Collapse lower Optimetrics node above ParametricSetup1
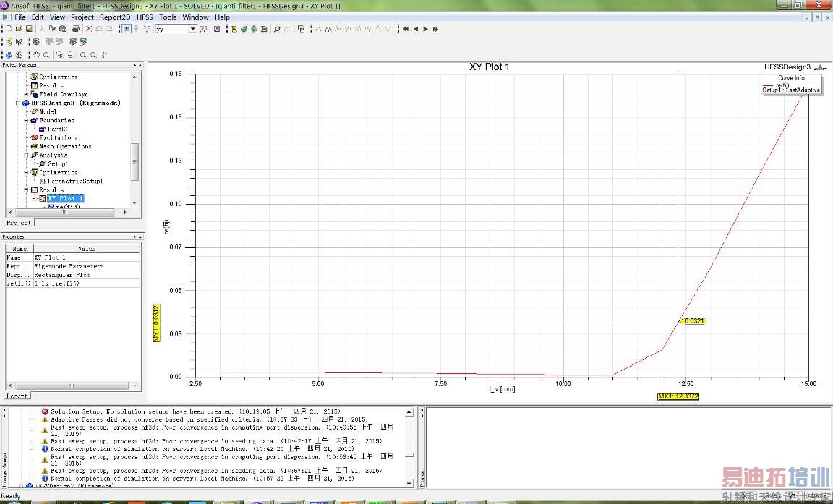The image size is (833, 504). [x=27, y=173]
